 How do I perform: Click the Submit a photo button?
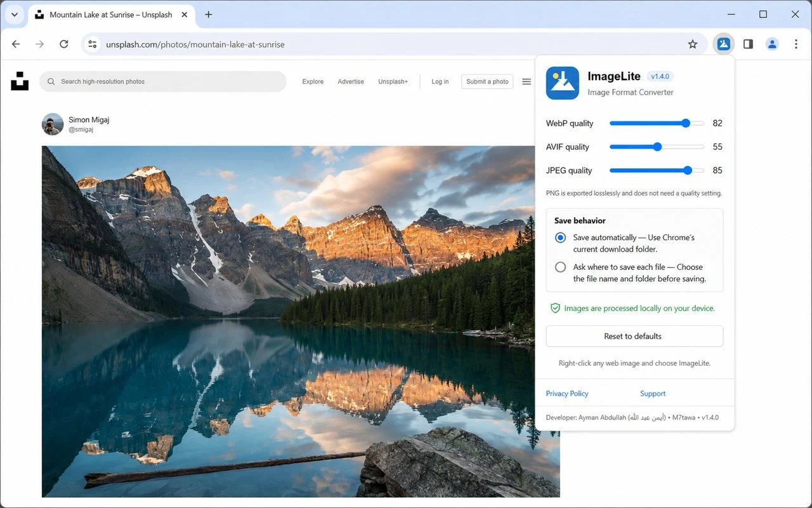click(x=487, y=81)
